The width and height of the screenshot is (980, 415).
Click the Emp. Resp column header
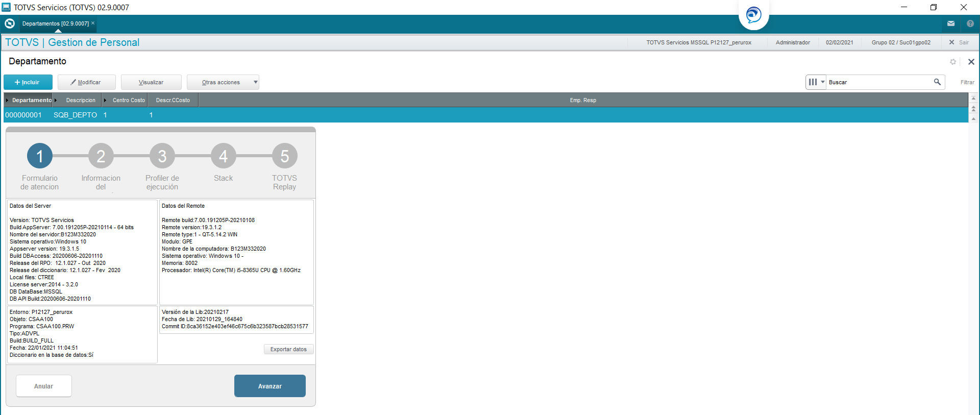click(583, 100)
